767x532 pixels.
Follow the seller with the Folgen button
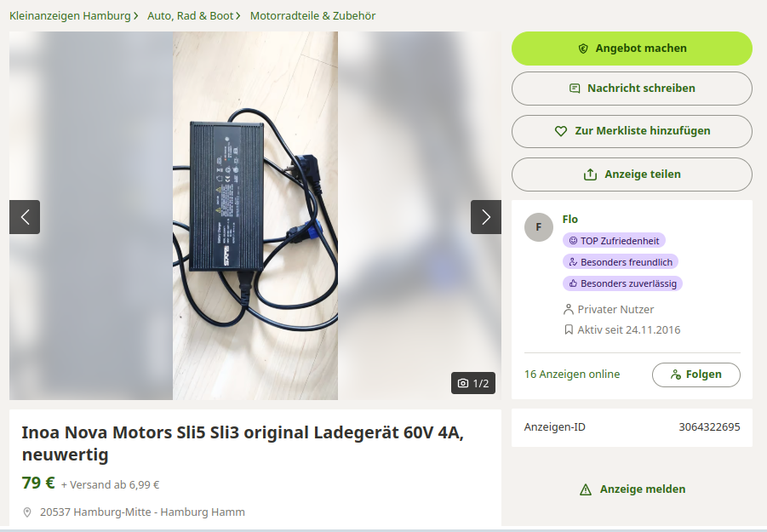[x=696, y=375]
